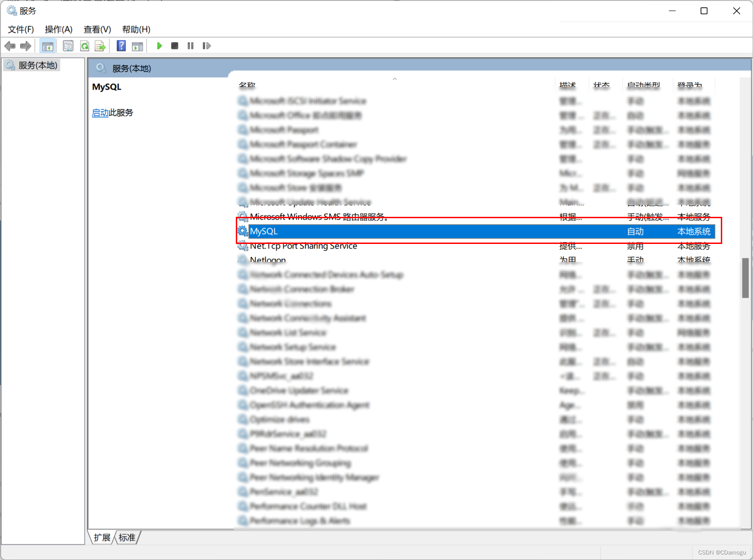Toggle the console tree panel visibility

coord(47,45)
